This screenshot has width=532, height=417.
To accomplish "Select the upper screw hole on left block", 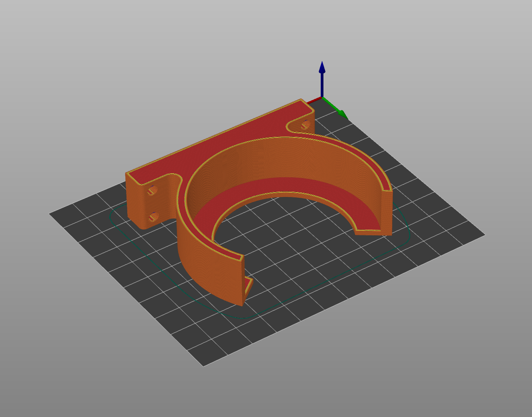I will [152, 191].
